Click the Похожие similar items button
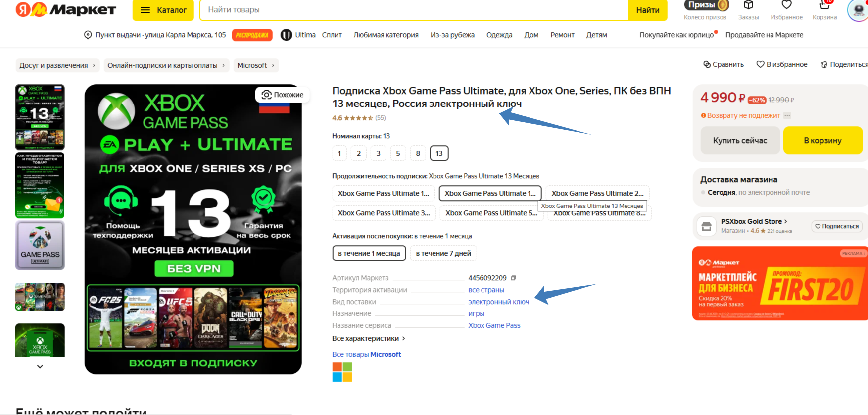 (x=282, y=95)
